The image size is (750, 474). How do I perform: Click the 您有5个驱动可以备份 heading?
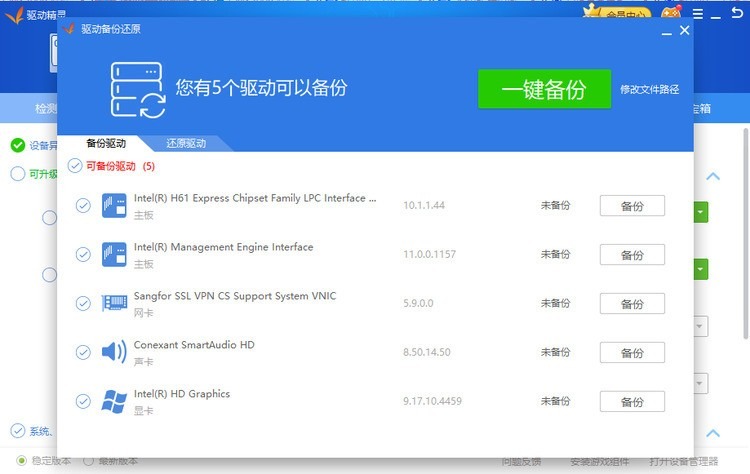pyautogui.click(x=261, y=88)
